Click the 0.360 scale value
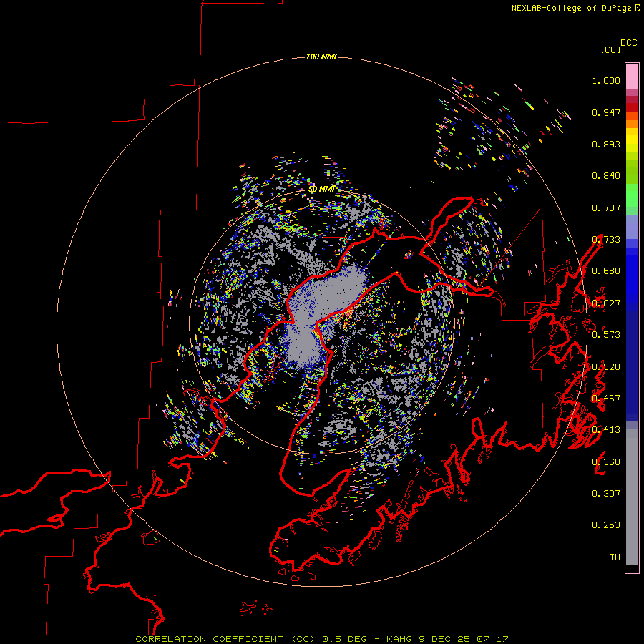644x644 pixels. tap(606, 462)
